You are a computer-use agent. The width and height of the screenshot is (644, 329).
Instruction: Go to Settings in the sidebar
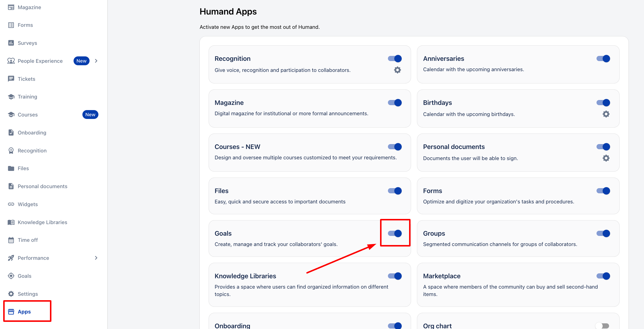click(28, 294)
